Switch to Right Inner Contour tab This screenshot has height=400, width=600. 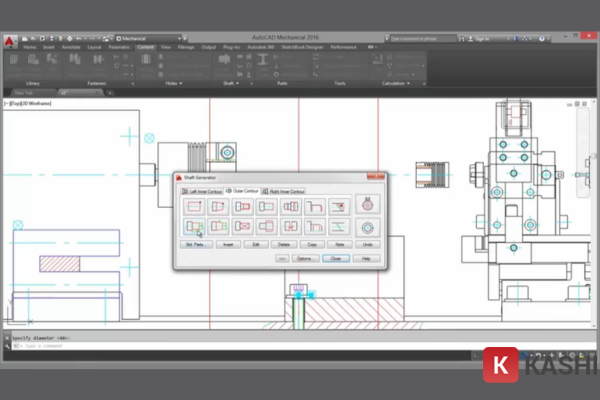point(284,191)
